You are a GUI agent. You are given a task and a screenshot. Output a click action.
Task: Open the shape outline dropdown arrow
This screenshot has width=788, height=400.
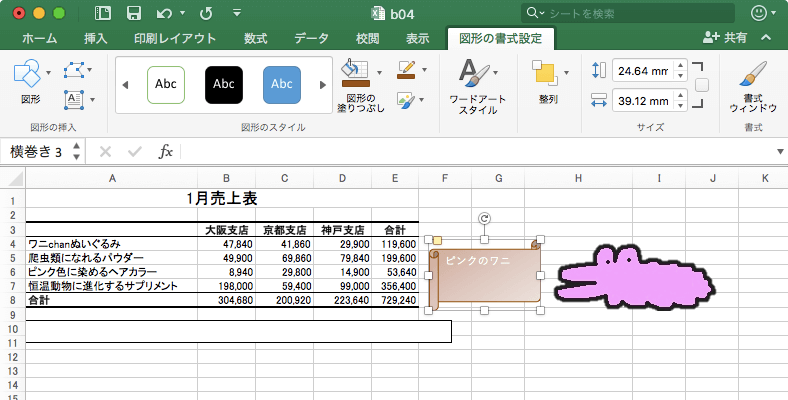[425, 70]
